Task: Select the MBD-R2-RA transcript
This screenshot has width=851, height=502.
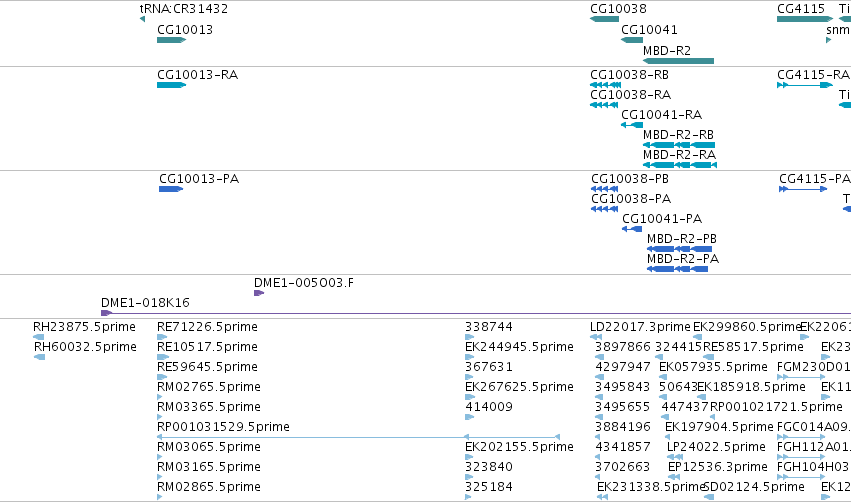Action: (x=680, y=165)
